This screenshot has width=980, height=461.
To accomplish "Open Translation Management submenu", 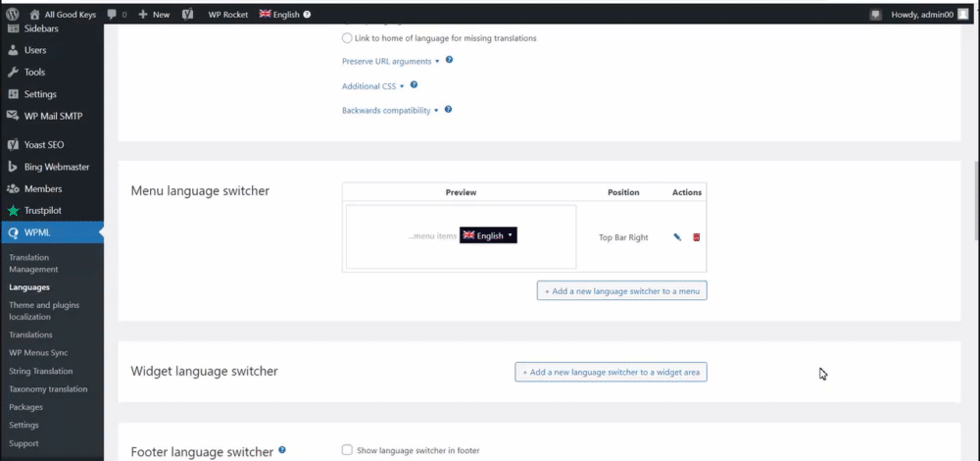I will click(33, 263).
